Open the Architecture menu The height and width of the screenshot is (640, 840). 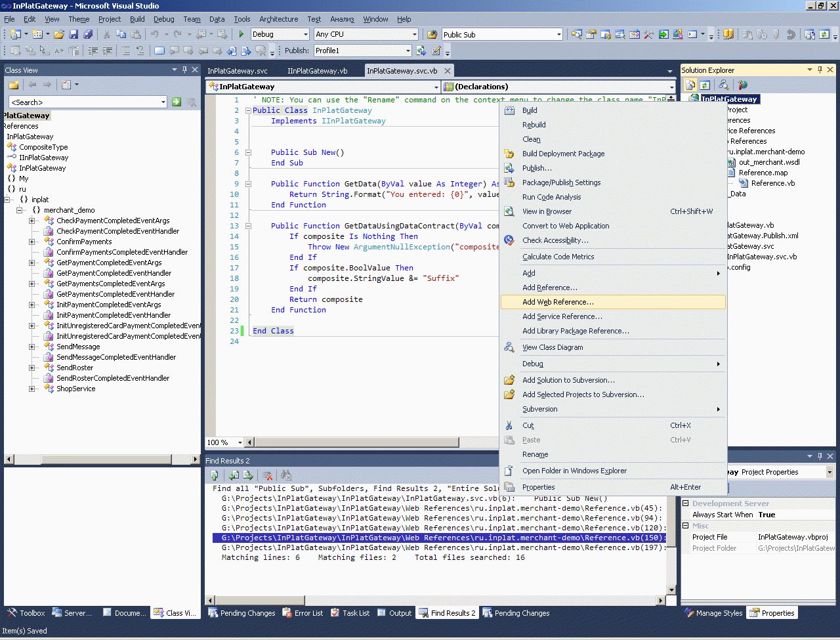coord(278,19)
